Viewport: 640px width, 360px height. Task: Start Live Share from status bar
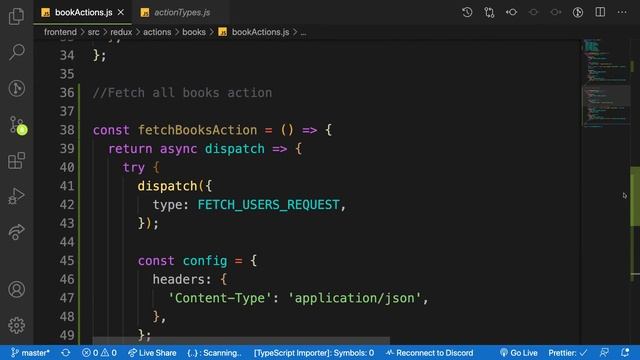pos(152,353)
